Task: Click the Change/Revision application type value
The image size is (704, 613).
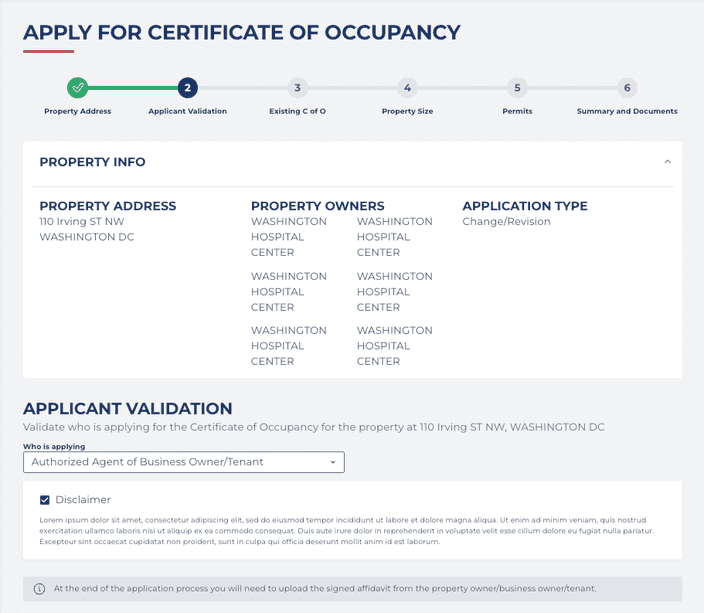Action: (x=506, y=221)
